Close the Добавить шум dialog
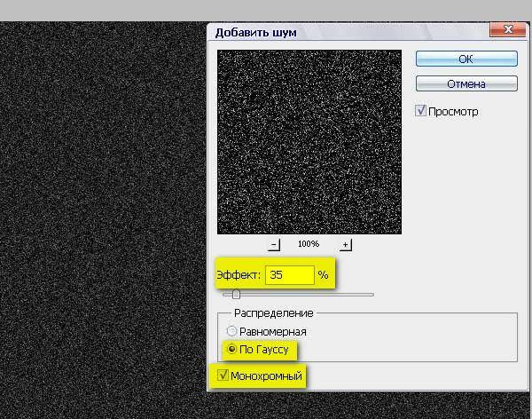 508,29
